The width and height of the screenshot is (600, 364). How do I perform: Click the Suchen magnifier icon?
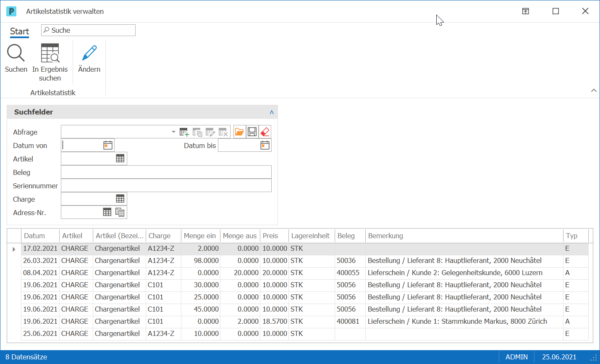16,53
